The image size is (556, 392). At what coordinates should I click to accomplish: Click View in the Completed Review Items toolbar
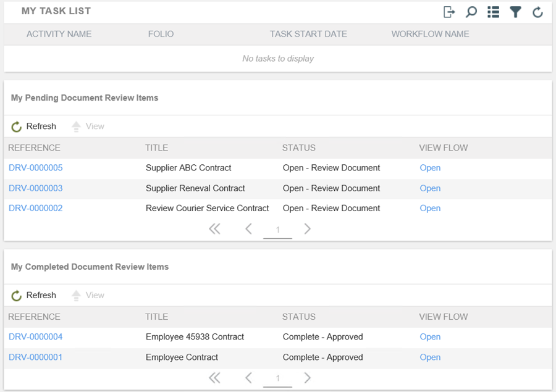(88, 296)
